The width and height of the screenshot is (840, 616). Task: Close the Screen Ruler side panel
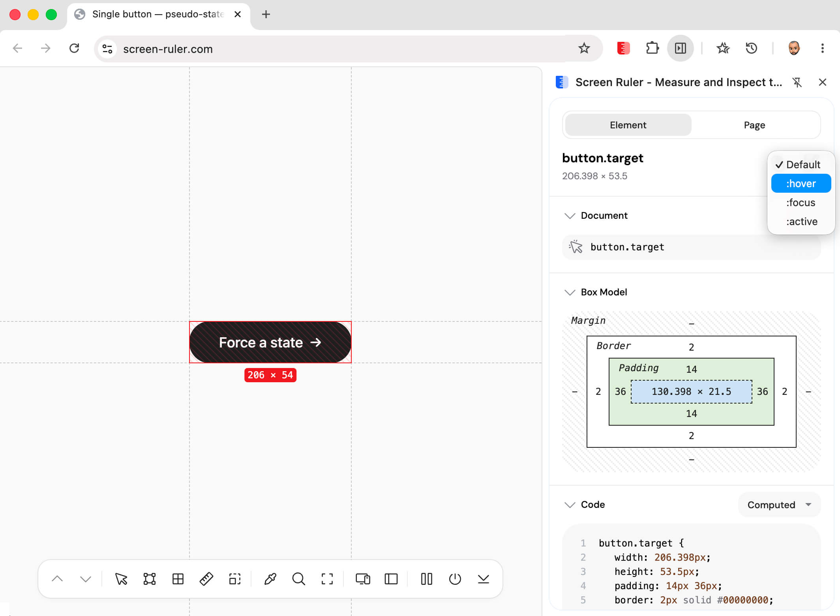tap(823, 82)
